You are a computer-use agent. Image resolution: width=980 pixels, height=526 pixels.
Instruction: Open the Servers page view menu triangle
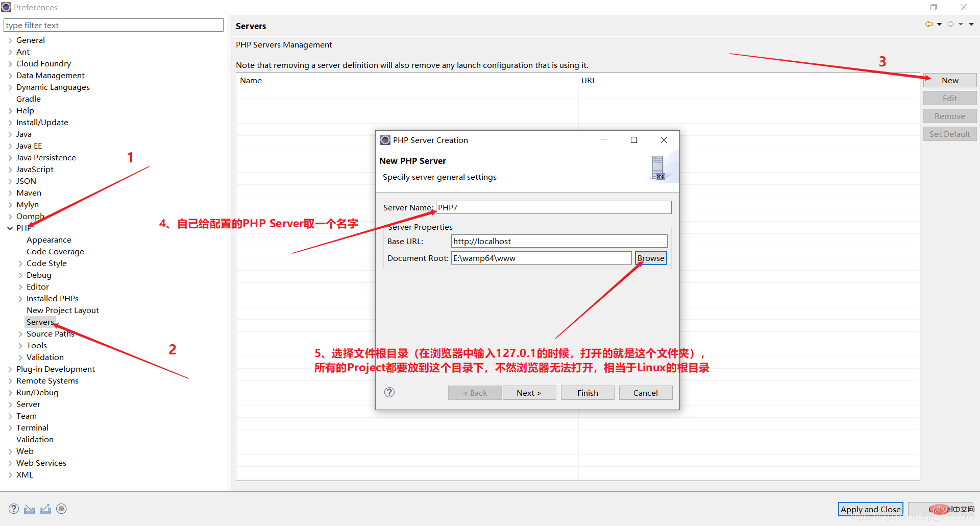[x=971, y=24]
